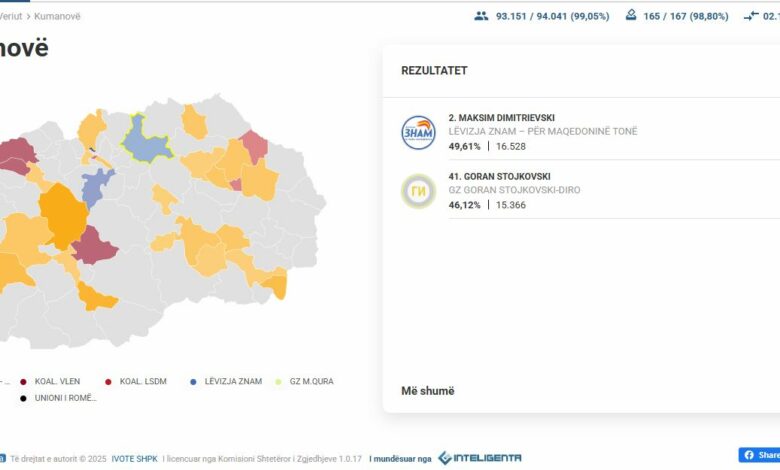
Task: Click the blue LËVIZJA ZNAM legend dot
Action: (193, 381)
